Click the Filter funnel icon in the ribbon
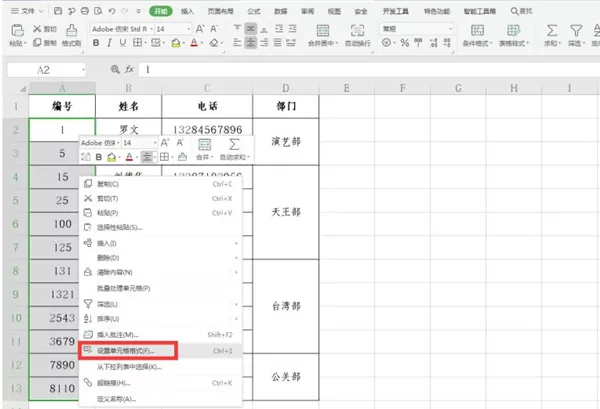The image size is (600, 409). (x=576, y=30)
